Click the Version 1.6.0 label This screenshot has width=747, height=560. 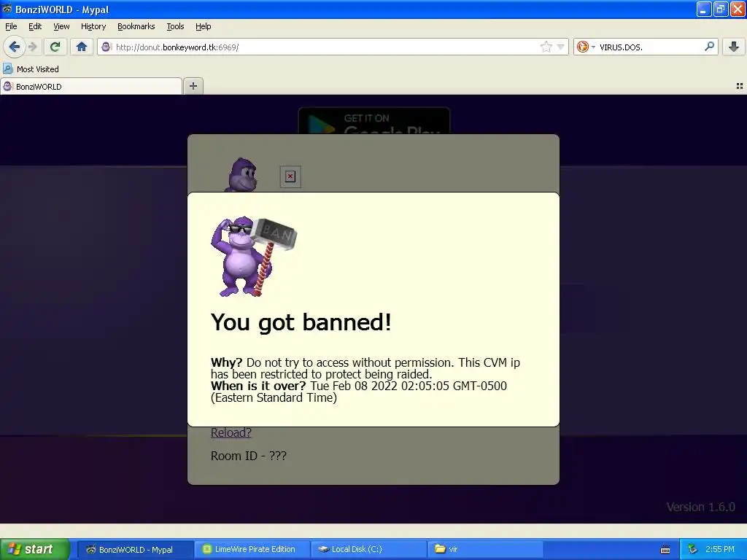click(700, 507)
